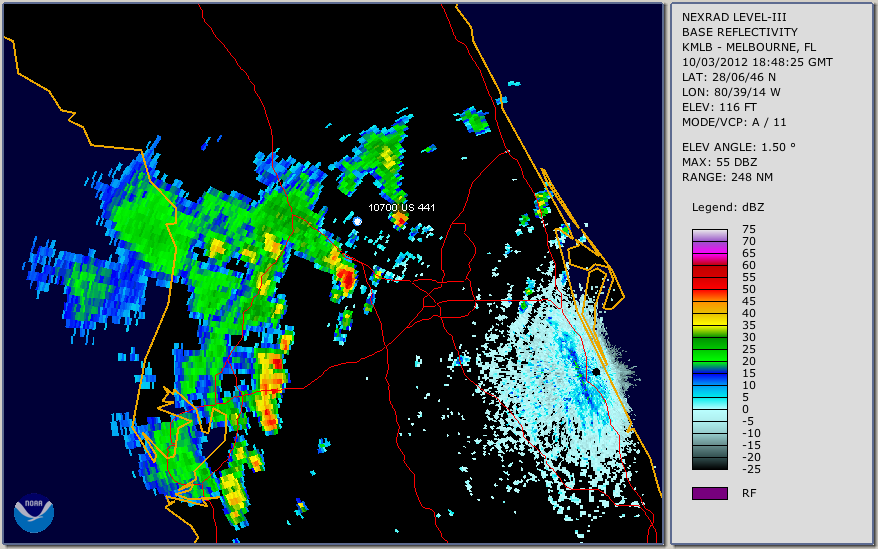
Task: Click the 'RANGE: 248 NM' text
Action: tap(727, 178)
